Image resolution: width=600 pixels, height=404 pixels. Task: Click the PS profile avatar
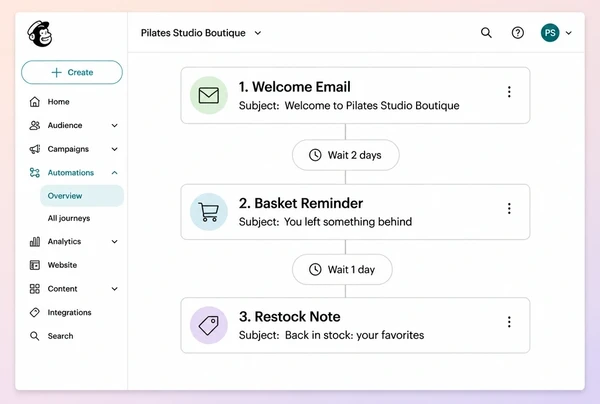pyautogui.click(x=550, y=33)
